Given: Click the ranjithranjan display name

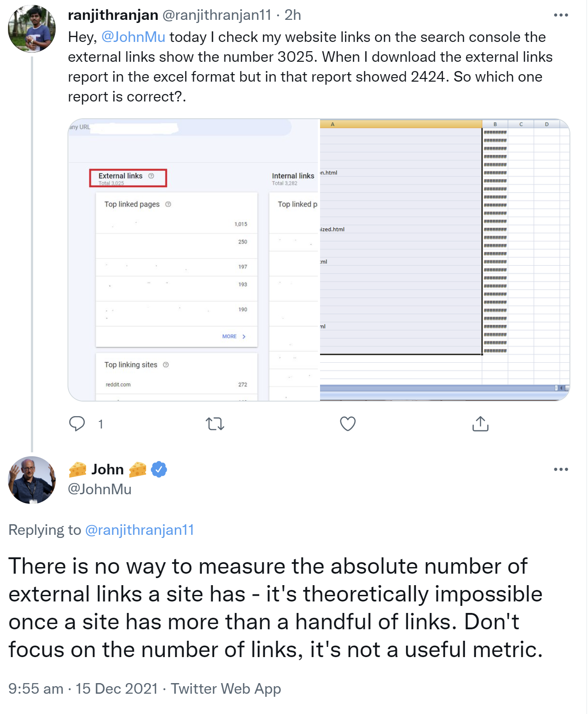Looking at the screenshot, I should tap(113, 15).
